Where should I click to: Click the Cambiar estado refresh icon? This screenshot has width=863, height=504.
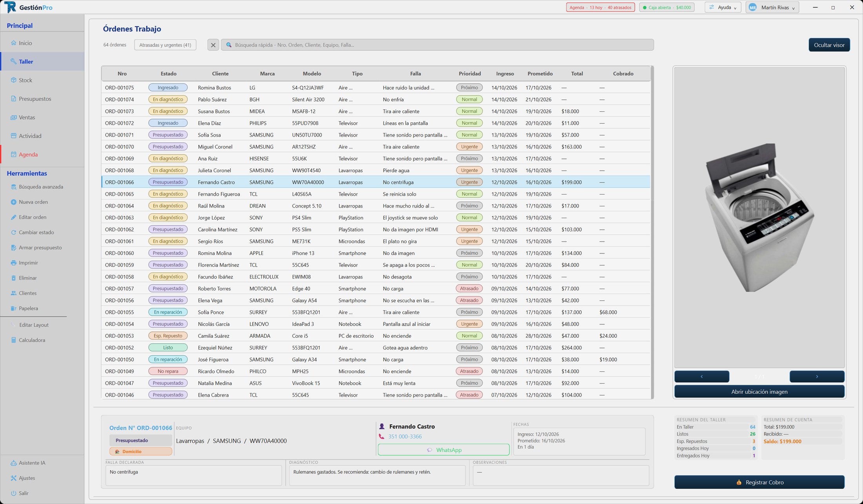(x=14, y=233)
